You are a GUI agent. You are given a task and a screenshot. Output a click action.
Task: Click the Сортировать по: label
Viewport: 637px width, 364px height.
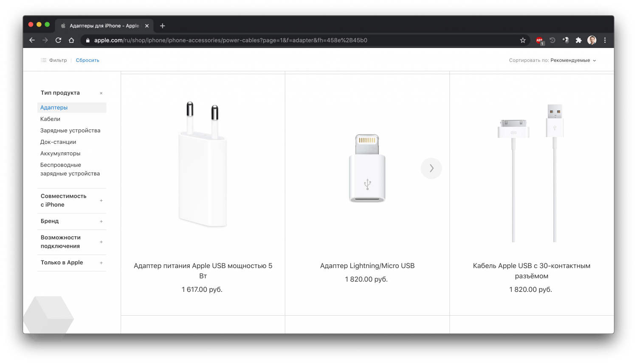529,60
